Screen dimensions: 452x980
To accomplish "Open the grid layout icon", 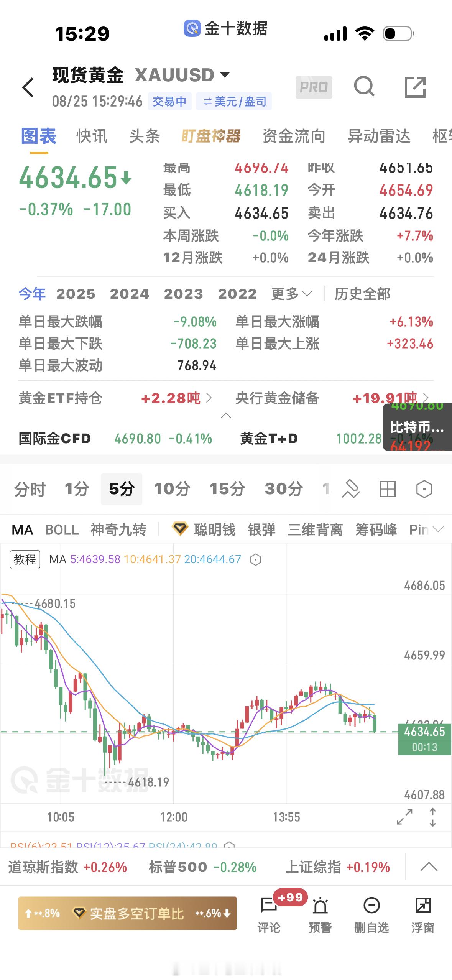I will pos(387,489).
